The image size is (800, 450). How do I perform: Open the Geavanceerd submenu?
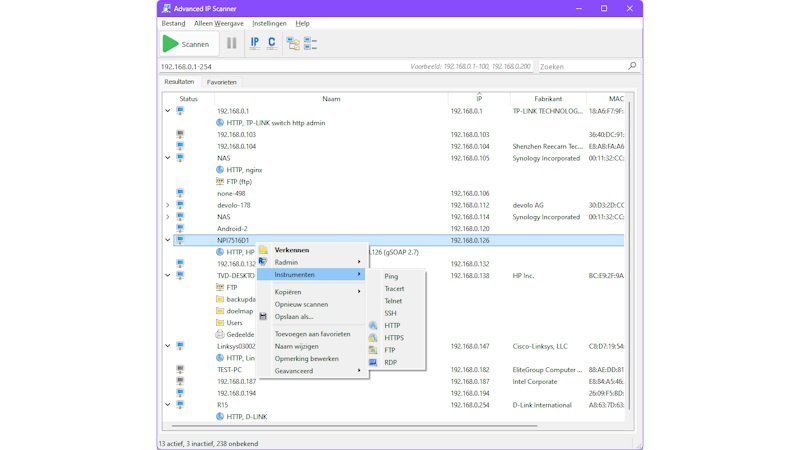tap(311, 371)
